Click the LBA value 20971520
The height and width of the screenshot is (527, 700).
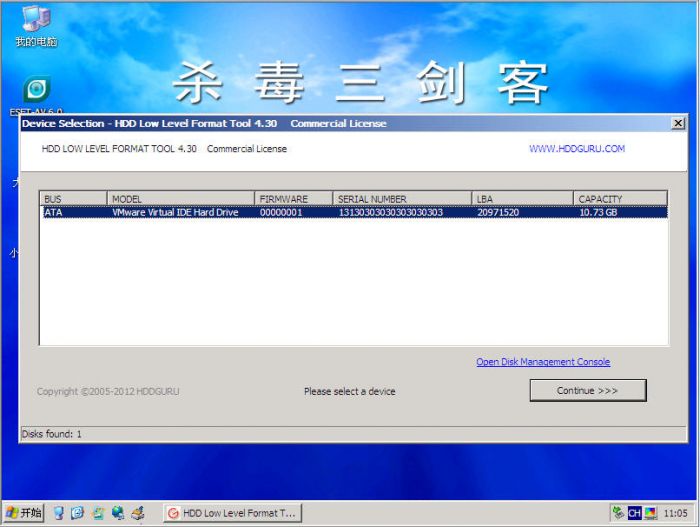498,213
